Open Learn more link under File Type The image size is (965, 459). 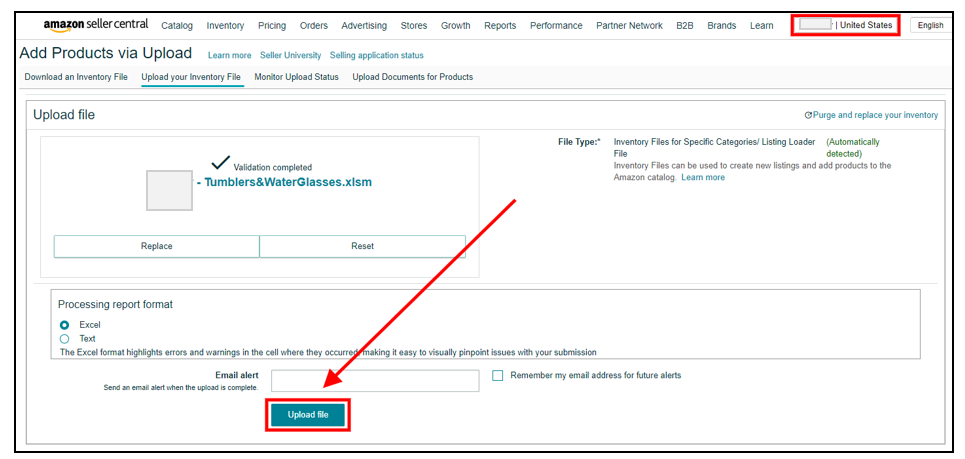pos(703,177)
